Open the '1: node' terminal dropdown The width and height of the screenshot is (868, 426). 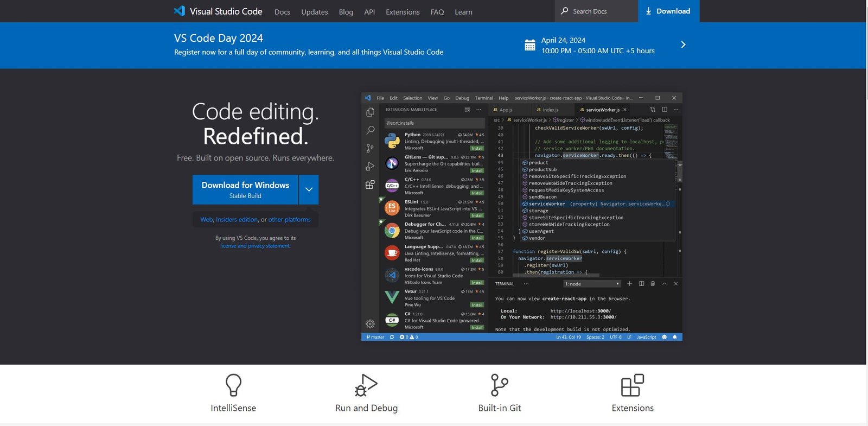(592, 284)
